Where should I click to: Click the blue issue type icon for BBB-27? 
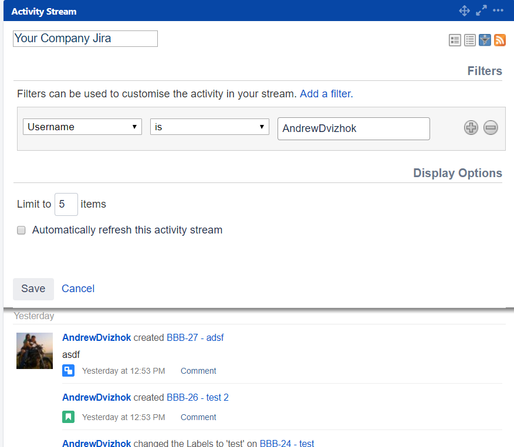[68, 371]
